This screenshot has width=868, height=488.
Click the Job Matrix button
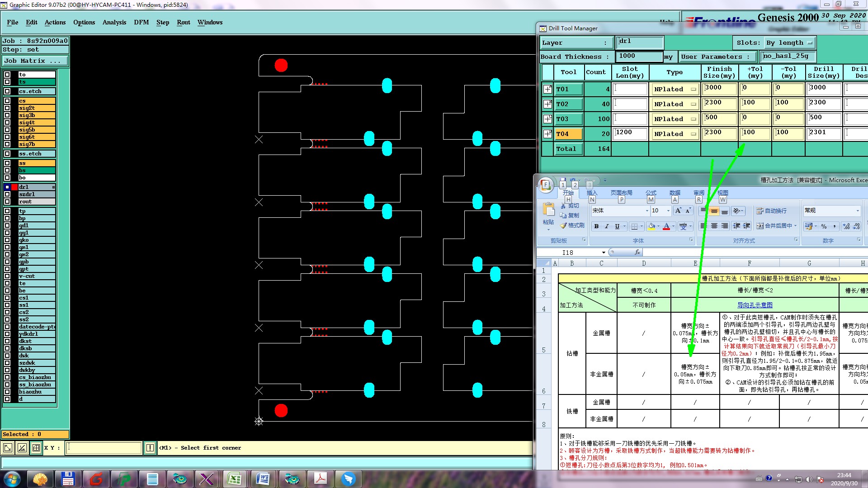point(35,61)
